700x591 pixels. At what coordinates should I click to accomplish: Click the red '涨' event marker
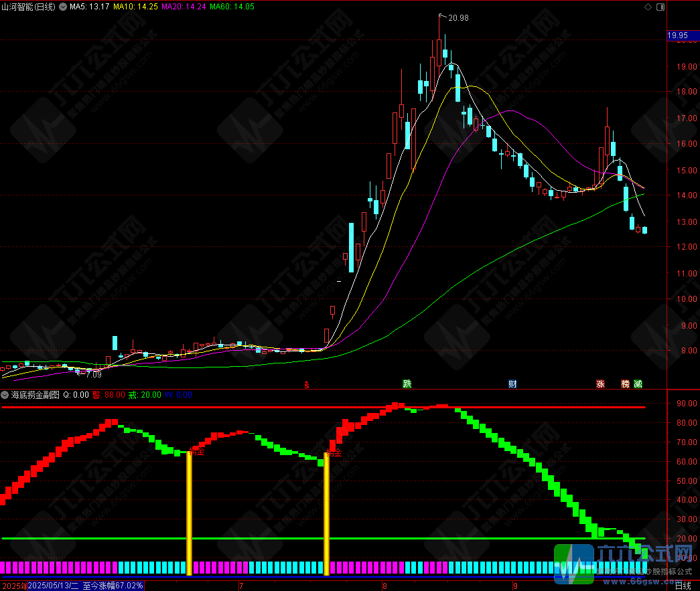[x=600, y=384]
